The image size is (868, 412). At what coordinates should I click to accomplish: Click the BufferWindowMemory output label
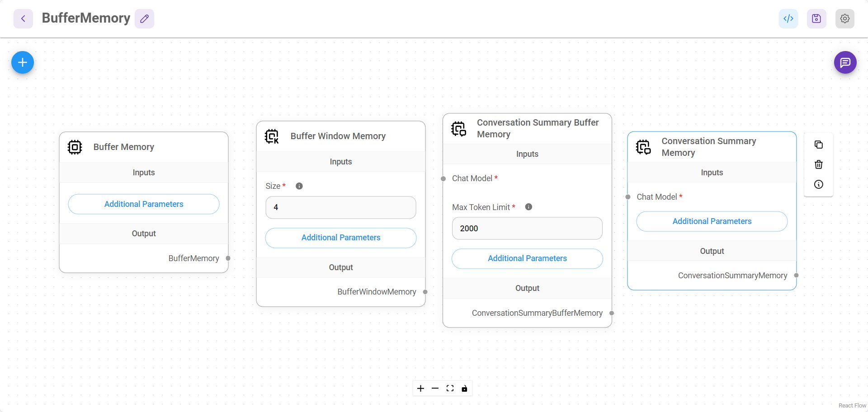point(377,292)
